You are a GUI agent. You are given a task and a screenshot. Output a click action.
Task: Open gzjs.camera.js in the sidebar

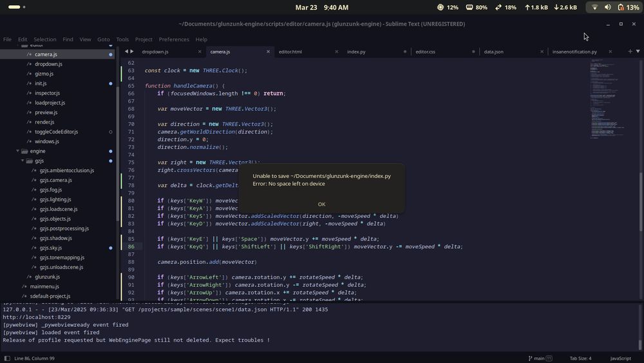[56, 180]
